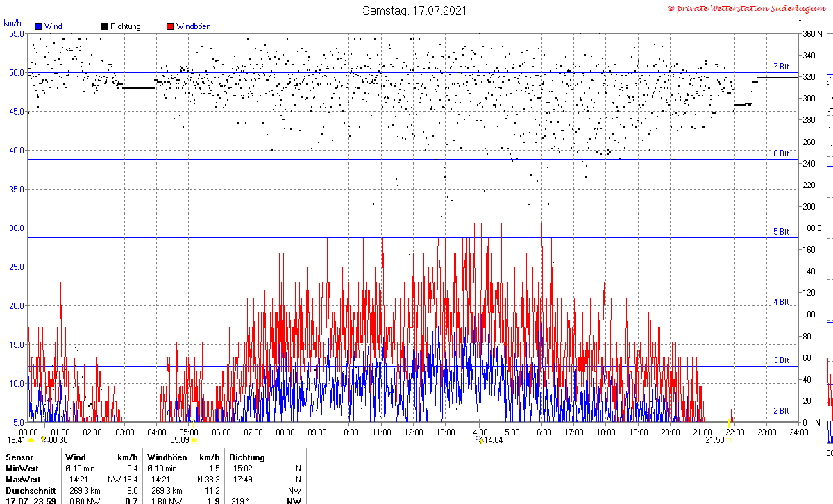Image resolution: width=833 pixels, height=504 pixels.
Task: Click the 6 Bft scale label
Action: (781, 153)
